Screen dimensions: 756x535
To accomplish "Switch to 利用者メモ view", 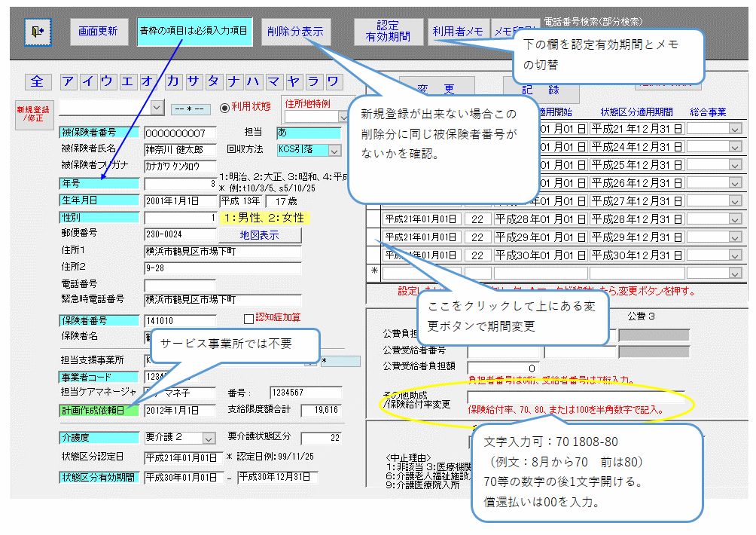I will [458, 31].
